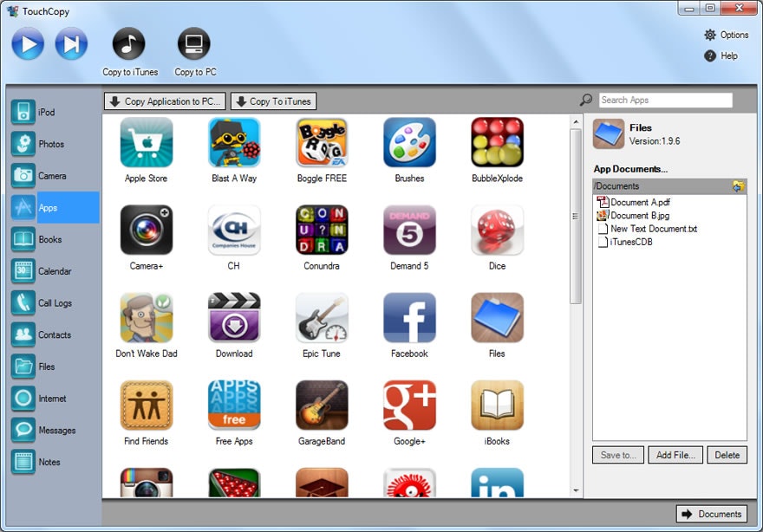Go to the Books section

(54, 239)
